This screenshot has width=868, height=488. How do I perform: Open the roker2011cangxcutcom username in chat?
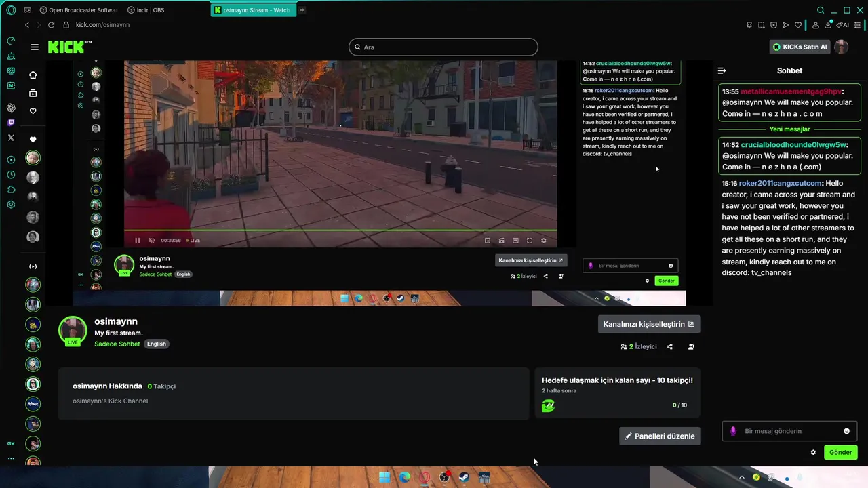pyautogui.click(x=780, y=183)
